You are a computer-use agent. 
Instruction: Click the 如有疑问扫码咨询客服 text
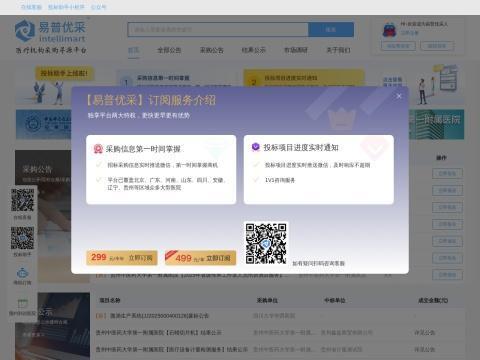[x=319, y=263]
